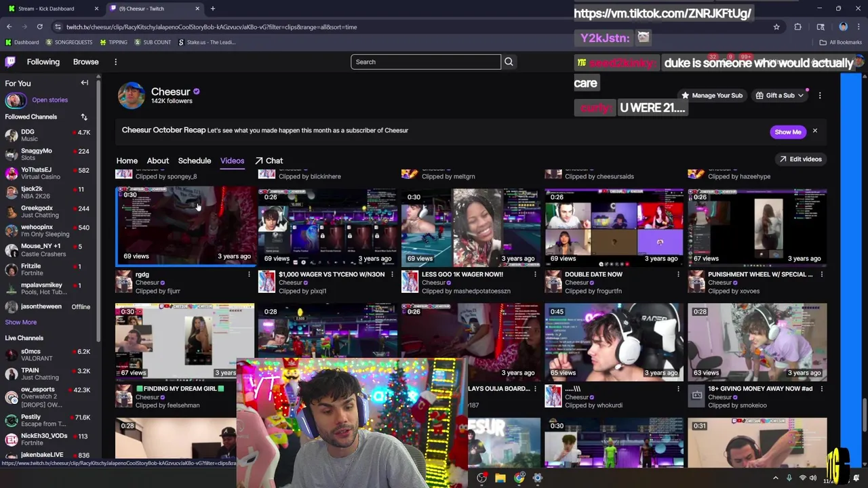Show More followed channels
Viewport: 868px width, 488px height.
(x=21, y=323)
